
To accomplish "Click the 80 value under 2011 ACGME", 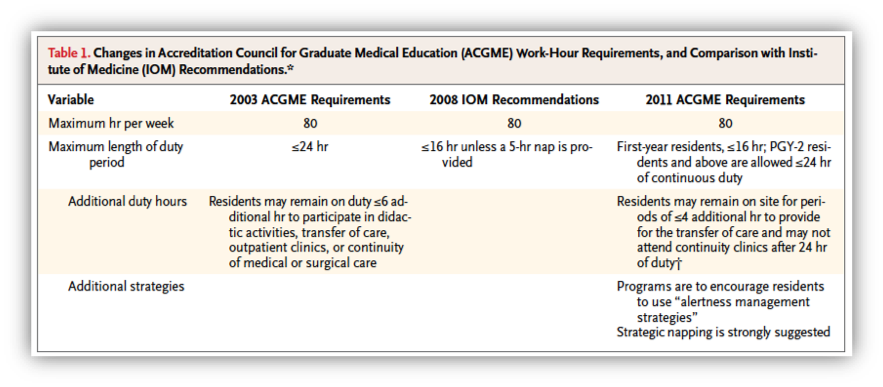I will pos(725,123).
